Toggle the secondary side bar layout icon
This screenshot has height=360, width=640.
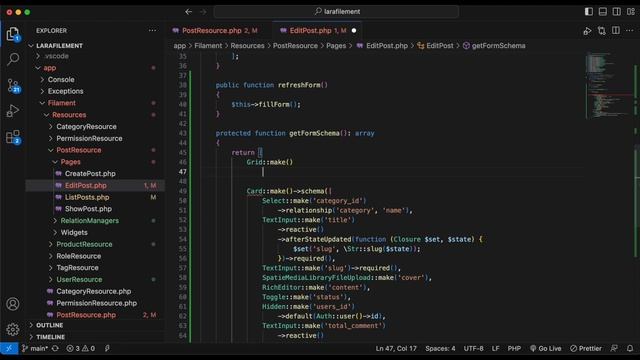[x=617, y=11]
